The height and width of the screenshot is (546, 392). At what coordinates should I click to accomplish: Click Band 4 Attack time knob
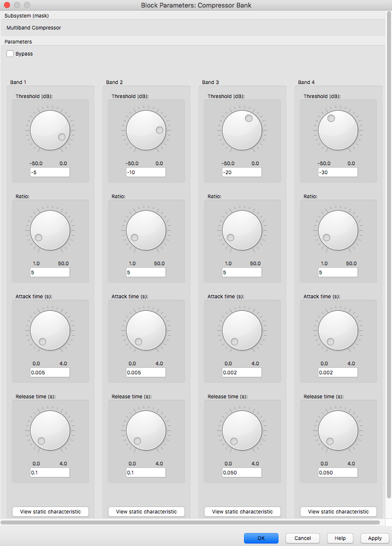tap(338, 330)
